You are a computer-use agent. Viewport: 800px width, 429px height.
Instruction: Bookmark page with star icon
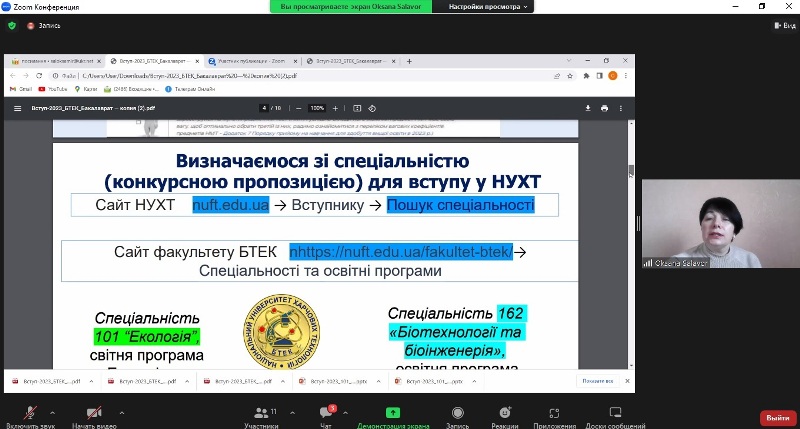click(570, 75)
